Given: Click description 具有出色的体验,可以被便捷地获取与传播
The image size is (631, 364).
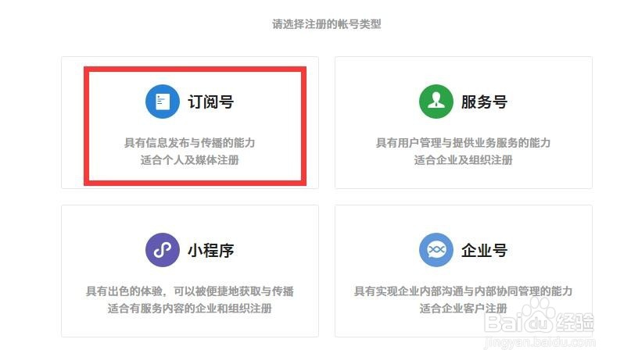Looking at the screenshot, I should click(x=189, y=291).
